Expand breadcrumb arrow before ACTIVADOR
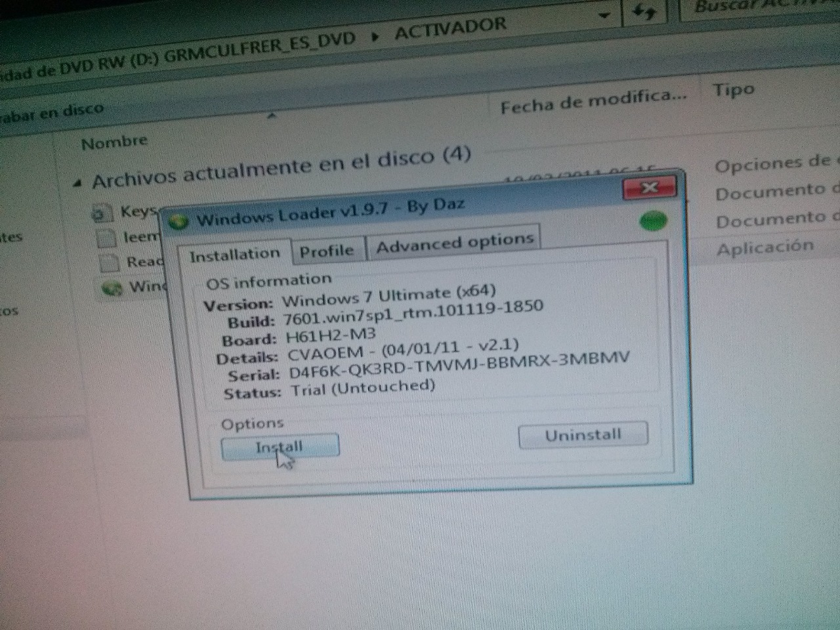The height and width of the screenshot is (630, 840). (x=375, y=36)
